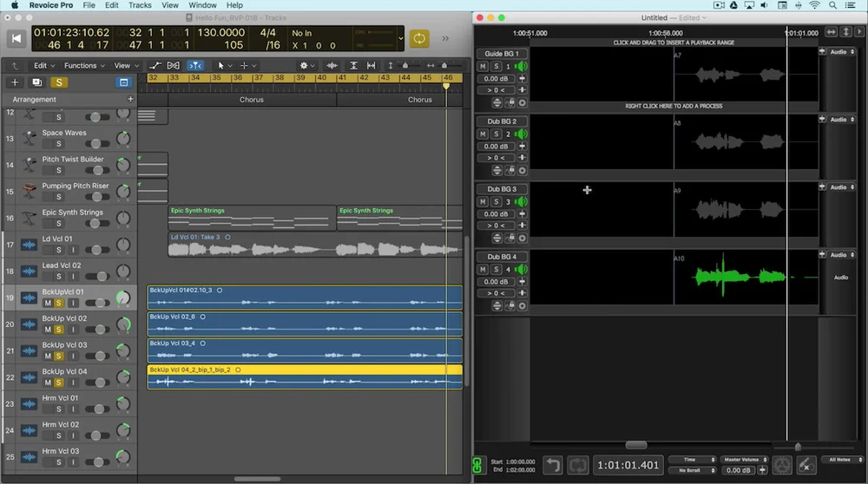Select the BckUp Vcl 04_2_bip_1_bip_2 yellow region
Screen dimensions: 868x484
coord(305,376)
